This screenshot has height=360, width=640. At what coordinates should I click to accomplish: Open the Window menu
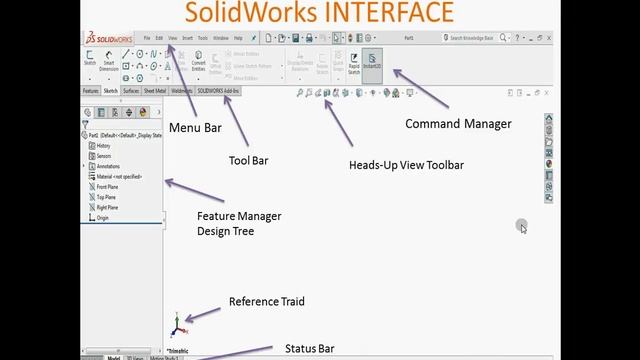tap(221, 38)
